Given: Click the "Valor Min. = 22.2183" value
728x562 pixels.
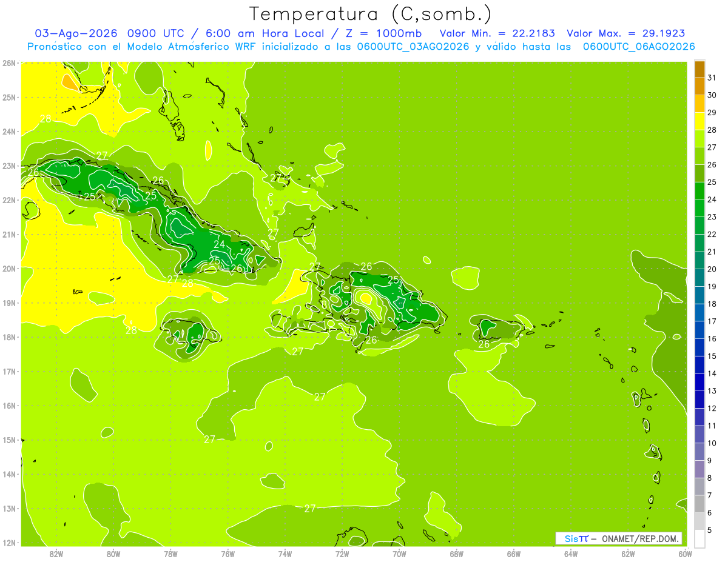Looking at the screenshot, I should tap(497, 33).
